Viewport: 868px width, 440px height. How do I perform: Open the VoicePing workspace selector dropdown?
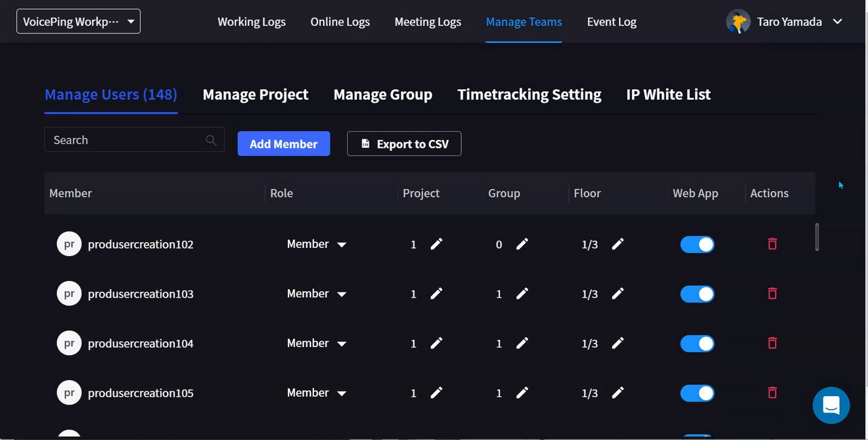(x=78, y=21)
